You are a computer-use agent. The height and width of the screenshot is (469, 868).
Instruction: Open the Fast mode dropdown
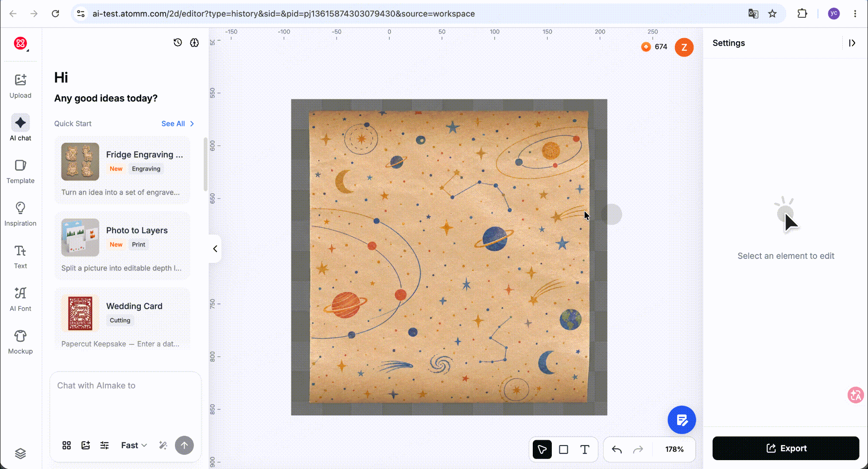pyautogui.click(x=134, y=446)
